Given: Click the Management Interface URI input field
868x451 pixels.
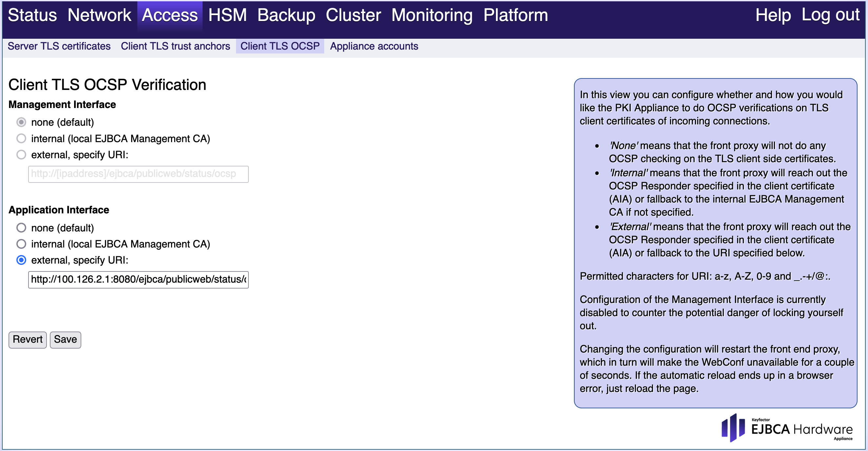Looking at the screenshot, I should coord(138,174).
